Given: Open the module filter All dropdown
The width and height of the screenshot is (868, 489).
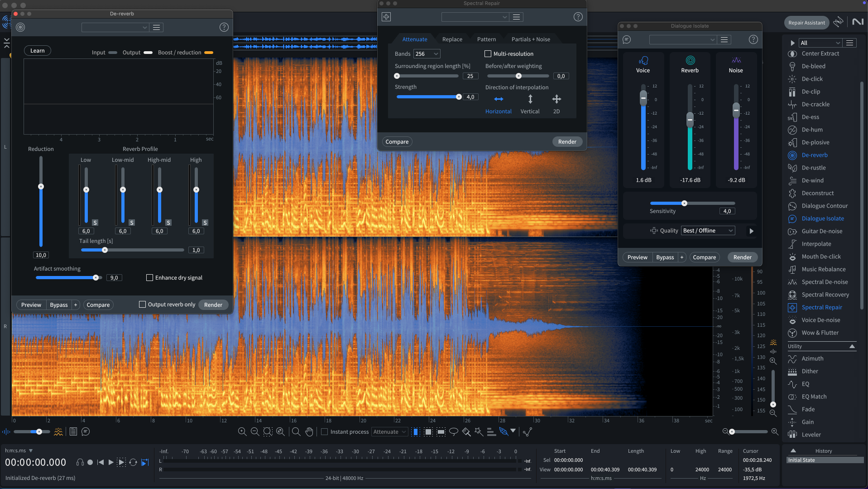Looking at the screenshot, I should (x=820, y=43).
